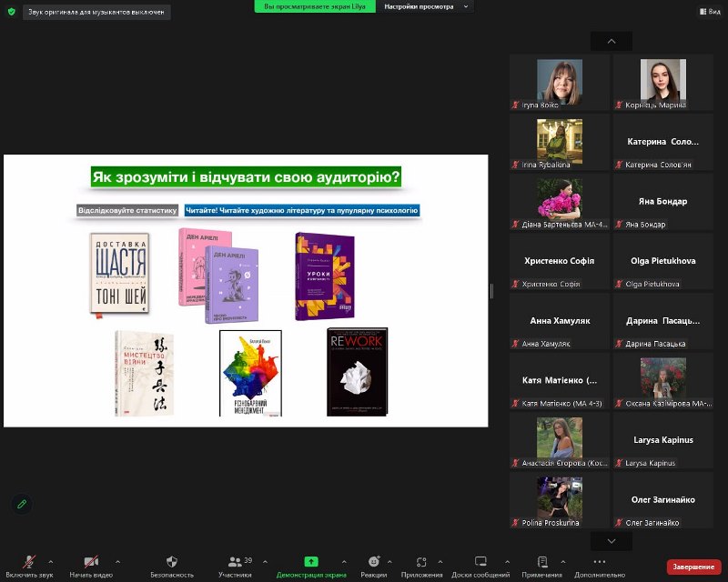
Task: Click the gallery panel resize handle
Action: (x=491, y=291)
